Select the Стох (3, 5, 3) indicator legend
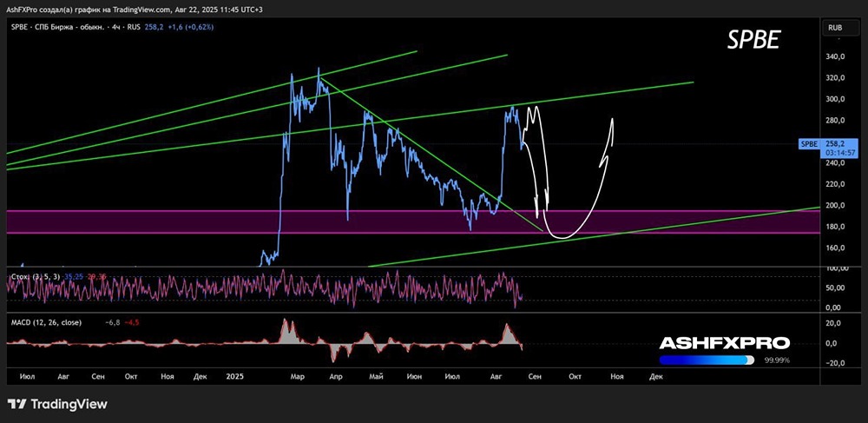Image resolution: width=868 pixels, height=423 pixels. (35, 275)
